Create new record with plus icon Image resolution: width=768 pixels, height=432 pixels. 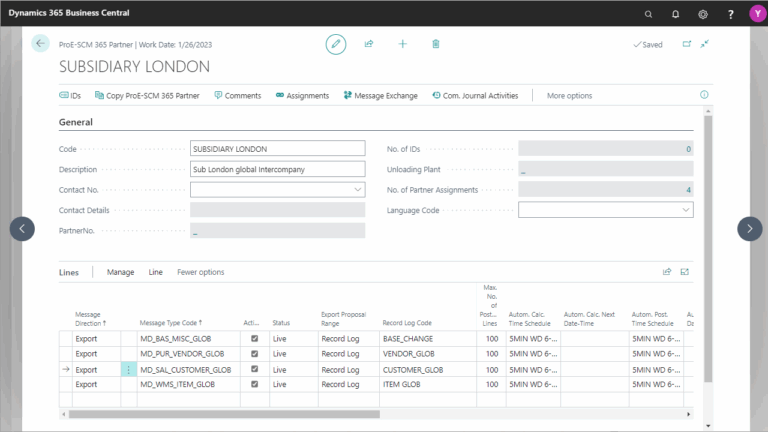tap(403, 44)
